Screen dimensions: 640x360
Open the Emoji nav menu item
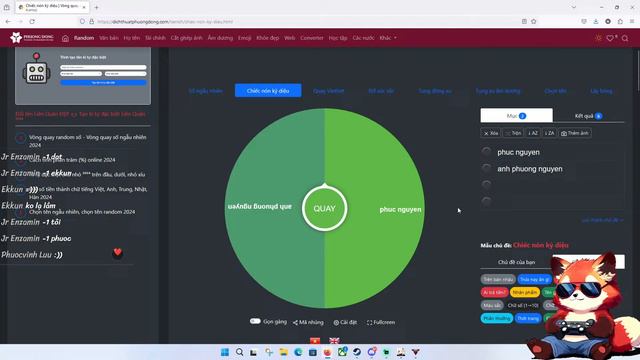[x=244, y=38]
